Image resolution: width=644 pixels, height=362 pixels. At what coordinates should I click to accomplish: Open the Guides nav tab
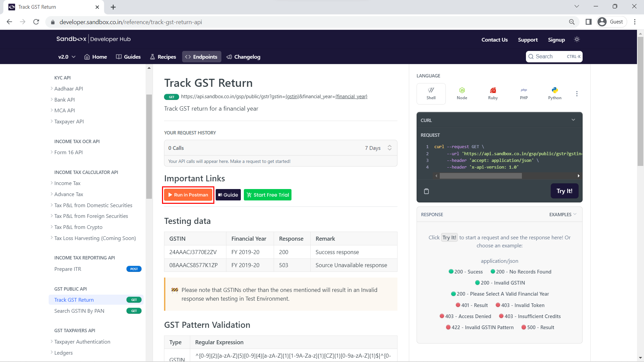click(x=128, y=57)
